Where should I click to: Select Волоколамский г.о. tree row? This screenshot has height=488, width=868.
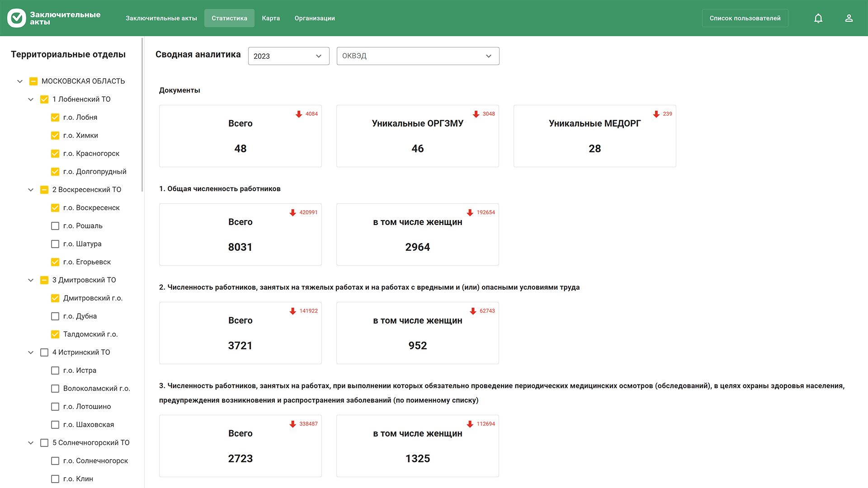point(90,389)
